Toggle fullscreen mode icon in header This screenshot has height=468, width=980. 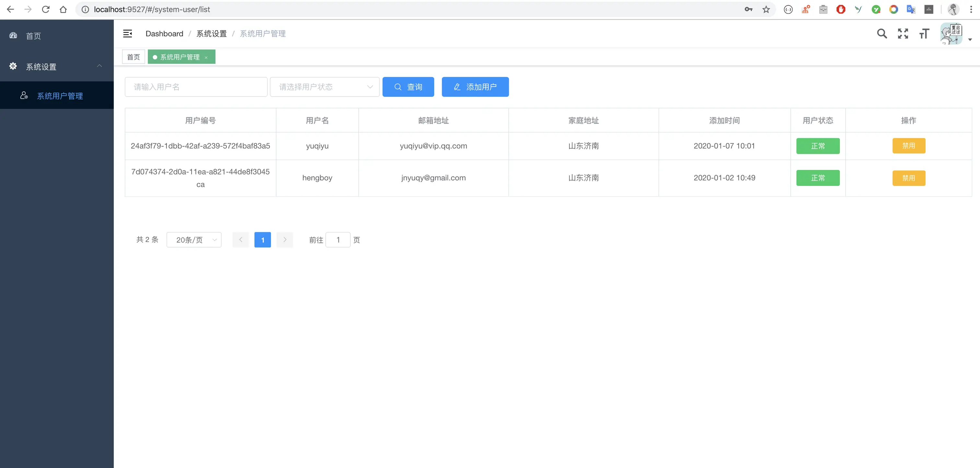click(x=903, y=34)
